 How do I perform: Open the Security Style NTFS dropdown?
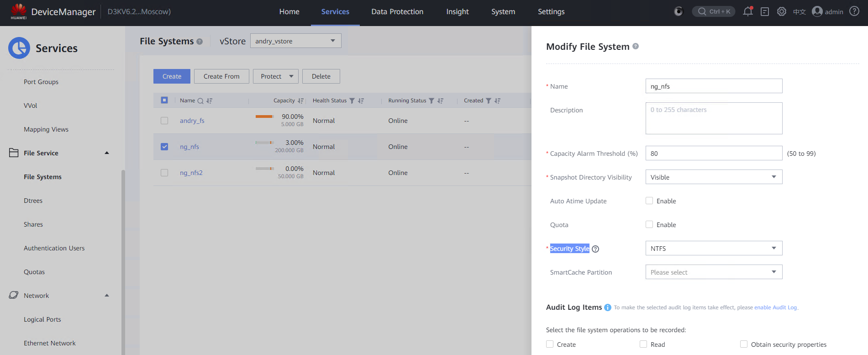tap(714, 249)
